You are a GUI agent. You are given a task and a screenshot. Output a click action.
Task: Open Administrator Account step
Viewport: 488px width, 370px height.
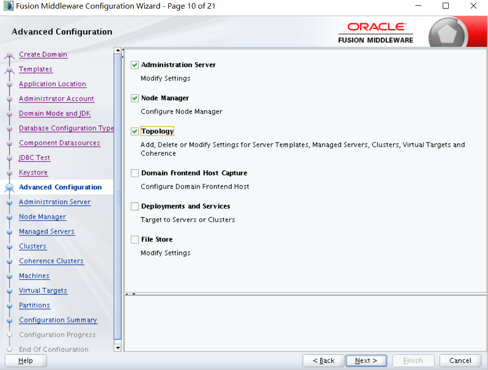click(x=56, y=99)
